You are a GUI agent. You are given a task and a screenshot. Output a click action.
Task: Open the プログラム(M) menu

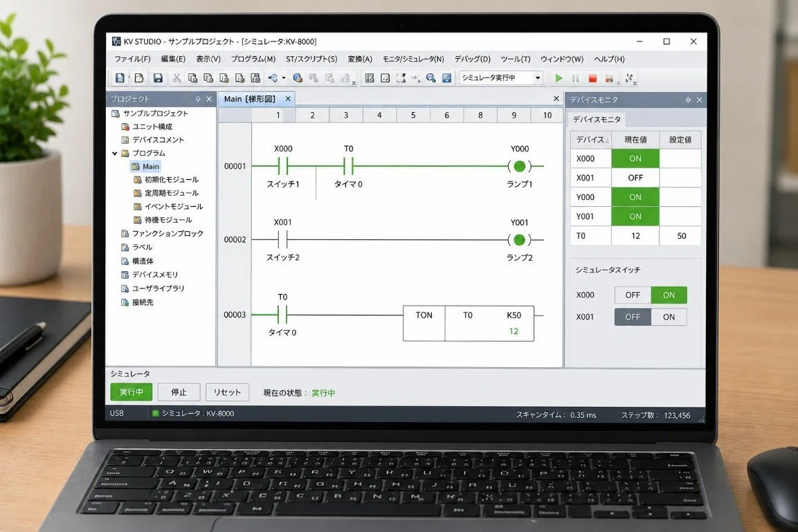(x=253, y=59)
